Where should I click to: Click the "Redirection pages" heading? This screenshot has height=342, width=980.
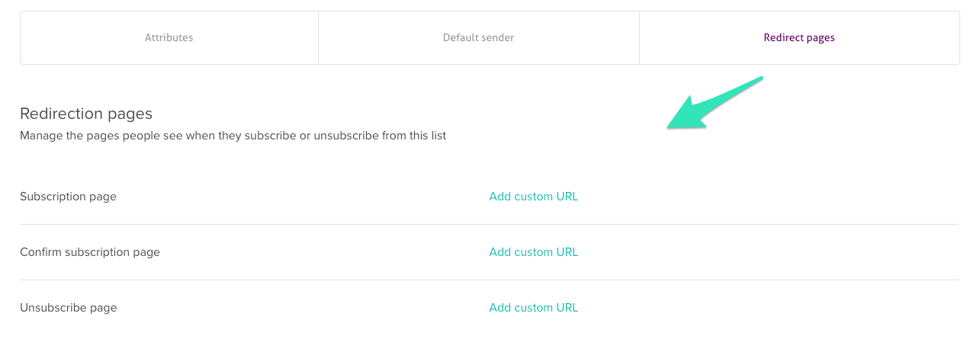pos(86,113)
